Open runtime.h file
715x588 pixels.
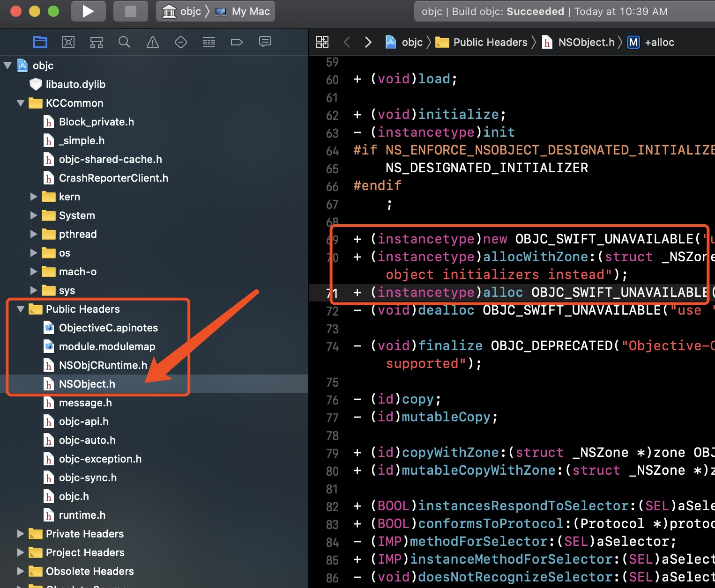tap(154, 515)
